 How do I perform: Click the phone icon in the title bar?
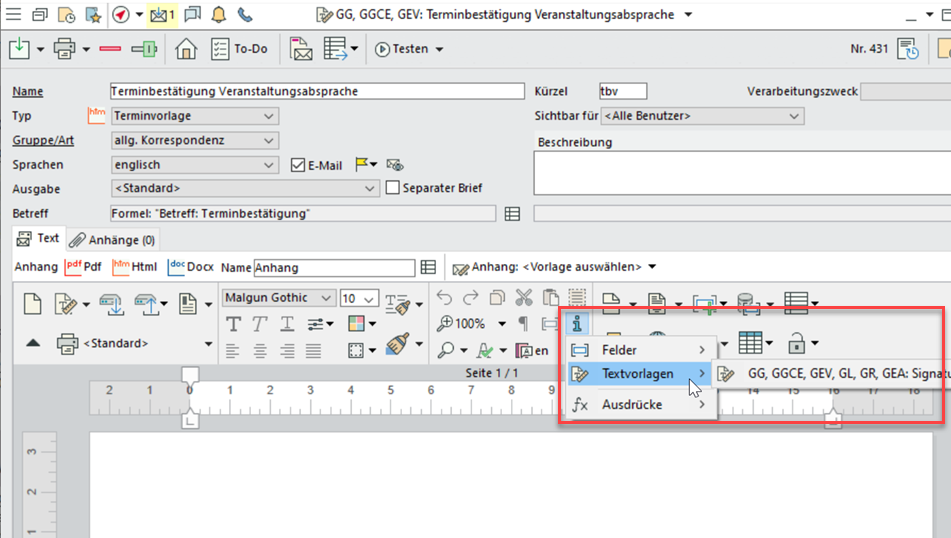point(245,15)
